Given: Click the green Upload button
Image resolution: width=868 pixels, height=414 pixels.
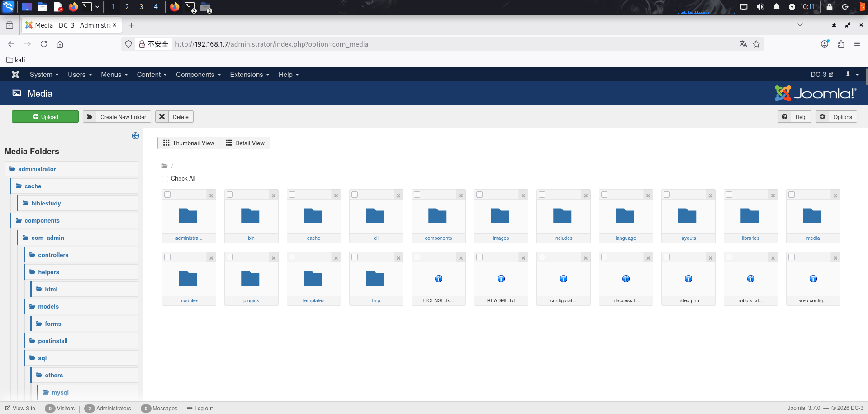Looking at the screenshot, I should tap(45, 117).
